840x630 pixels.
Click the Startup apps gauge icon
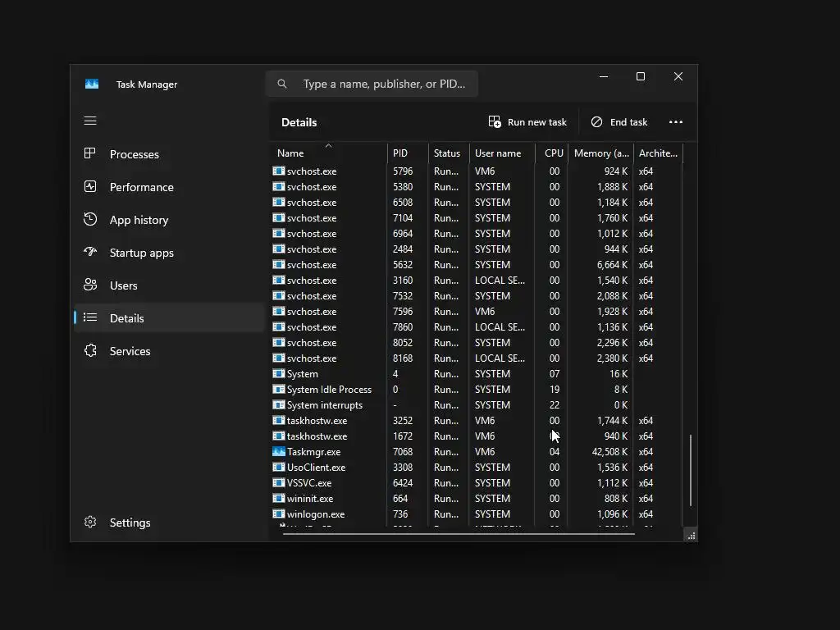click(x=90, y=252)
